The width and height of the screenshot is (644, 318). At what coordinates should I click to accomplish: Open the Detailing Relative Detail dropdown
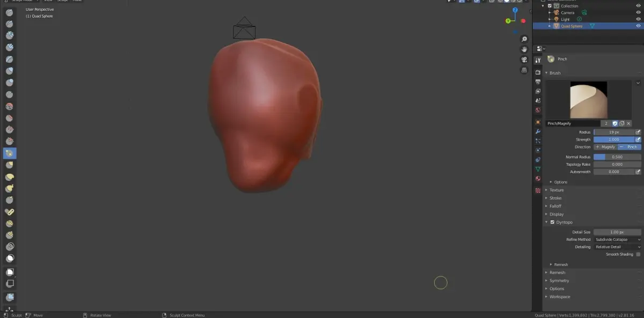pos(617,247)
